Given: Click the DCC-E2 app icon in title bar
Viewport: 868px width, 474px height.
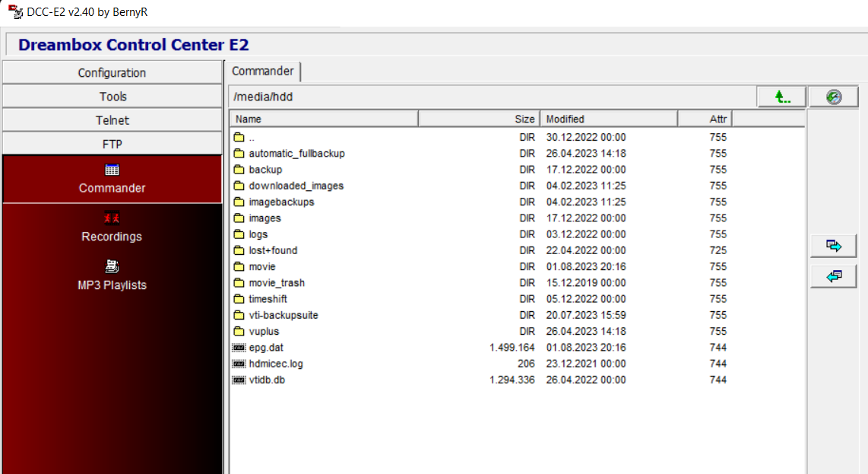Looking at the screenshot, I should click(x=15, y=11).
